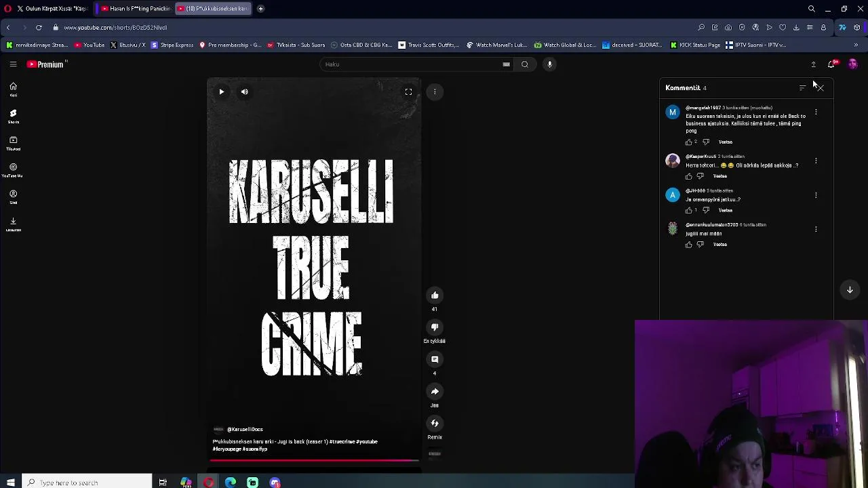This screenshot has width=868, height=488.
Task: Open options for @mangatah1987 comment
Action: [816, 113]
